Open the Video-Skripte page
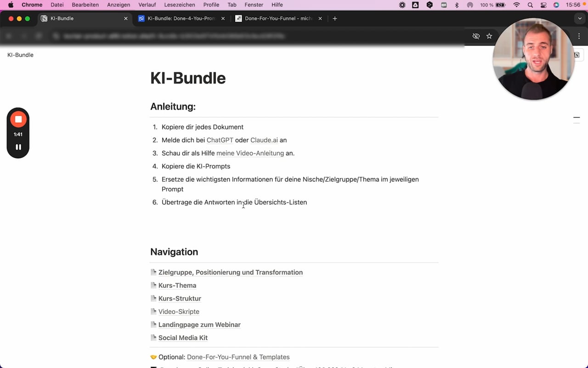 click(179, 312)
